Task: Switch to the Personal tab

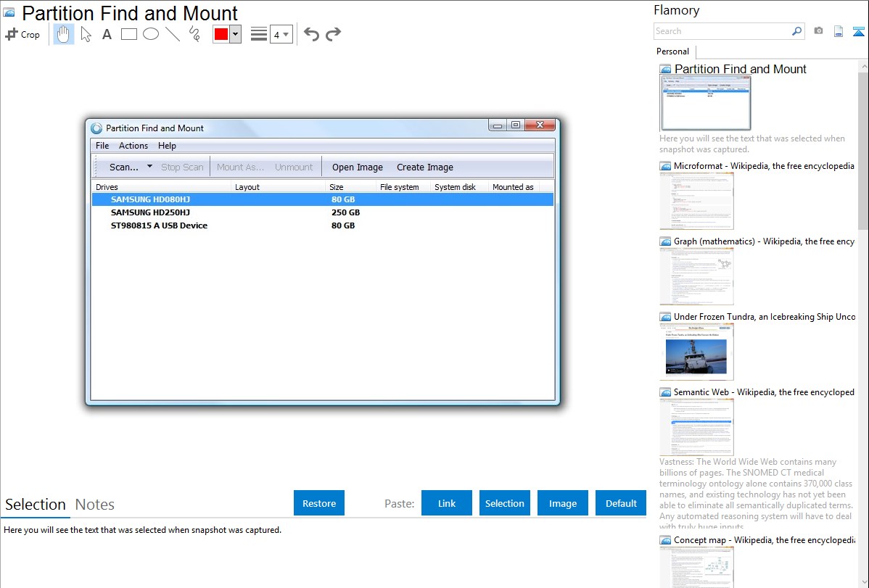Action: tap(673, 51)
